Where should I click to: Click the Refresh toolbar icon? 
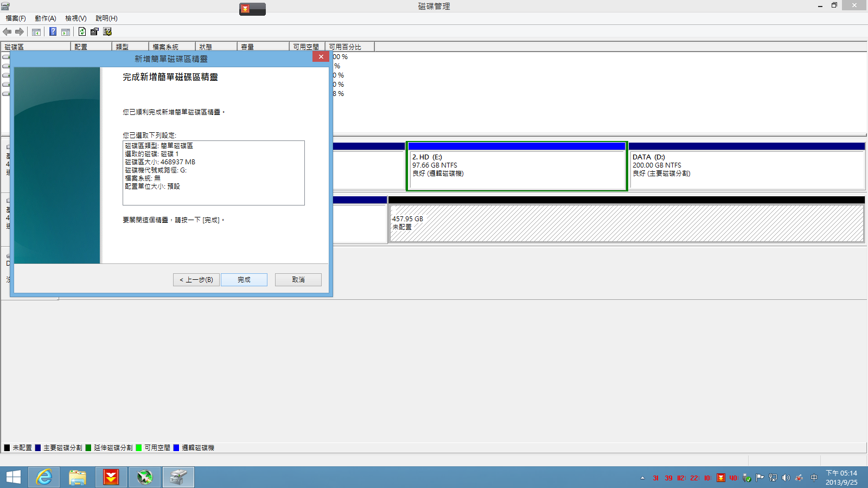pyautogui.click(x=82, y=32)
